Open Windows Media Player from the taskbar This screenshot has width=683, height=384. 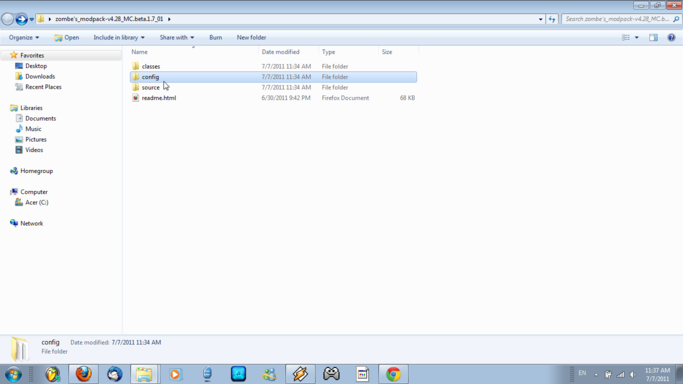(176, 374)
